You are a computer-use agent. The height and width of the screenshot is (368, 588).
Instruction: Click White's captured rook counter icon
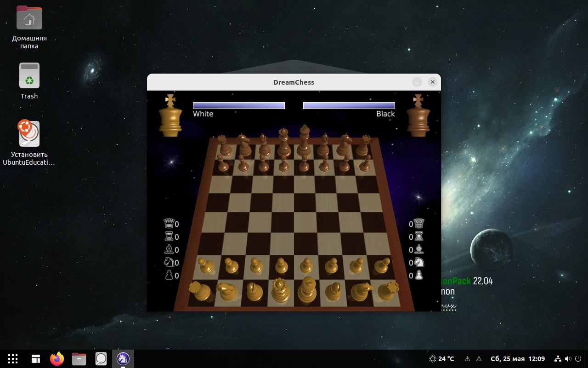[x=169, y=236]
